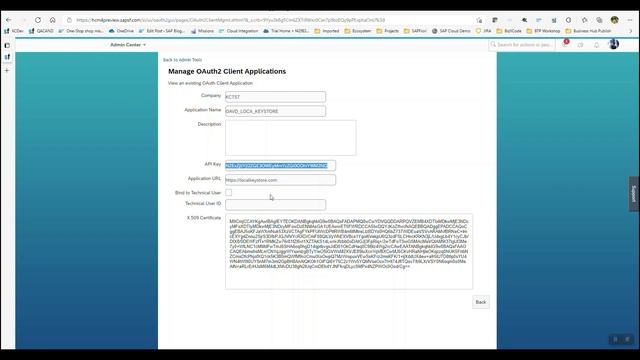Add new tab with plus icon

tap(7, 71)
